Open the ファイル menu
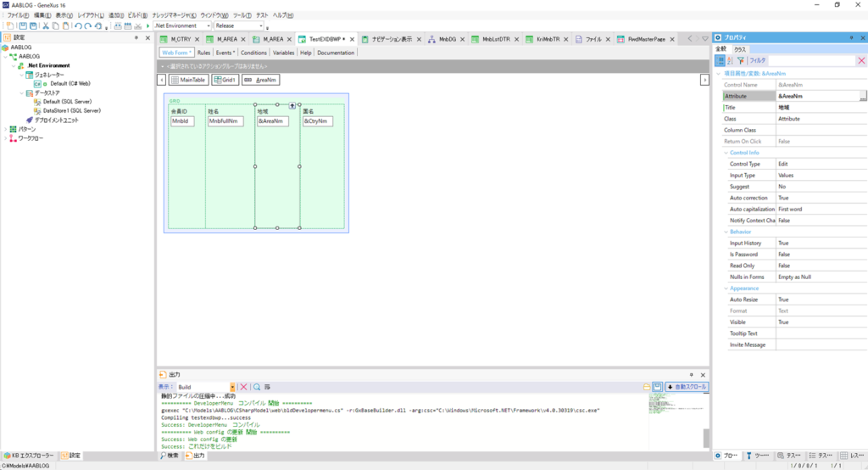 tap(17, 15)
